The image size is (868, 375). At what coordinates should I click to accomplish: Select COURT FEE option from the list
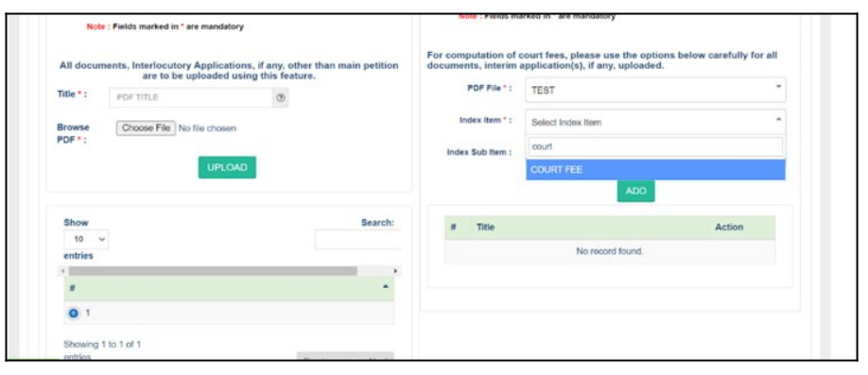click(x=655, y=170)
